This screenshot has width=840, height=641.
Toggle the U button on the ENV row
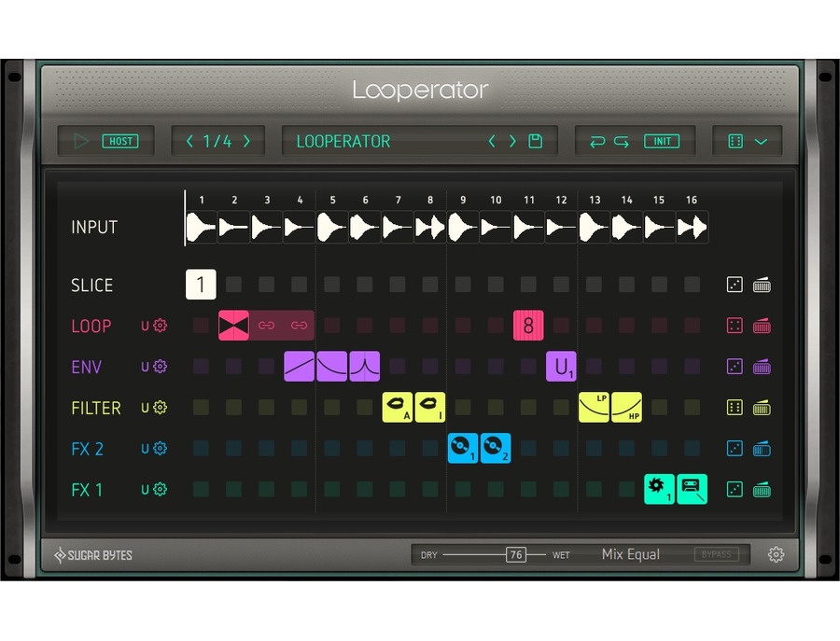pyautogui.click(x=145, y=367)
